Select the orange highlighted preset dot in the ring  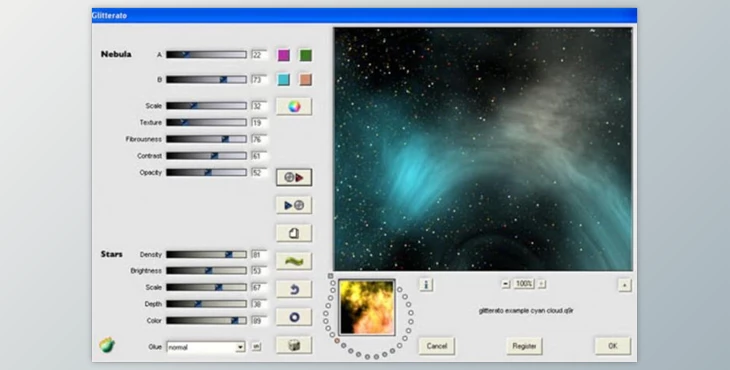click(337, 341)
